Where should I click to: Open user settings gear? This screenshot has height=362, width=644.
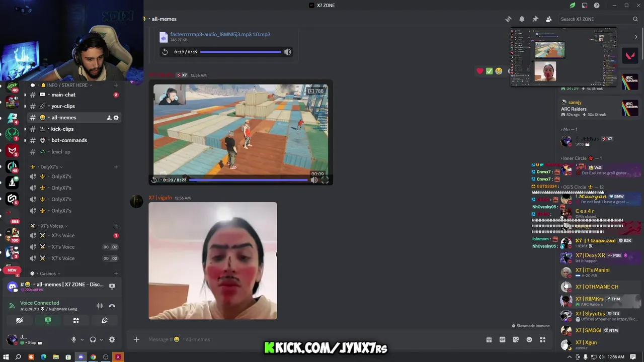coord(112,340)
